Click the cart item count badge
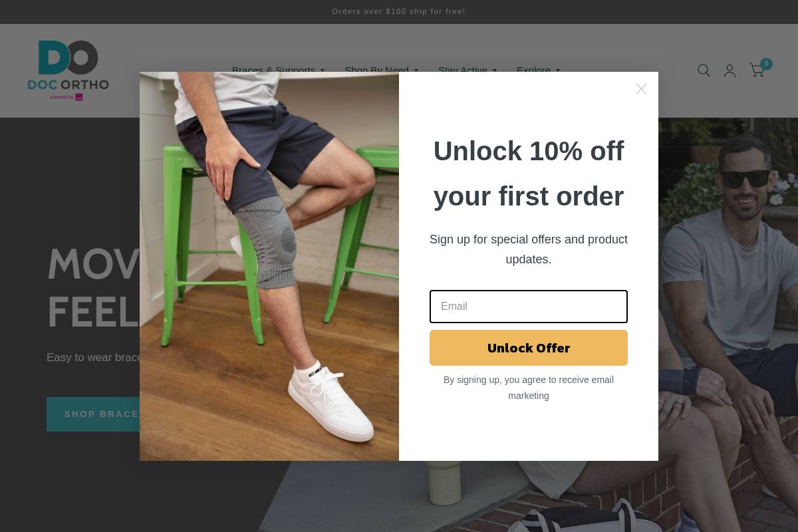 [766, 64]
